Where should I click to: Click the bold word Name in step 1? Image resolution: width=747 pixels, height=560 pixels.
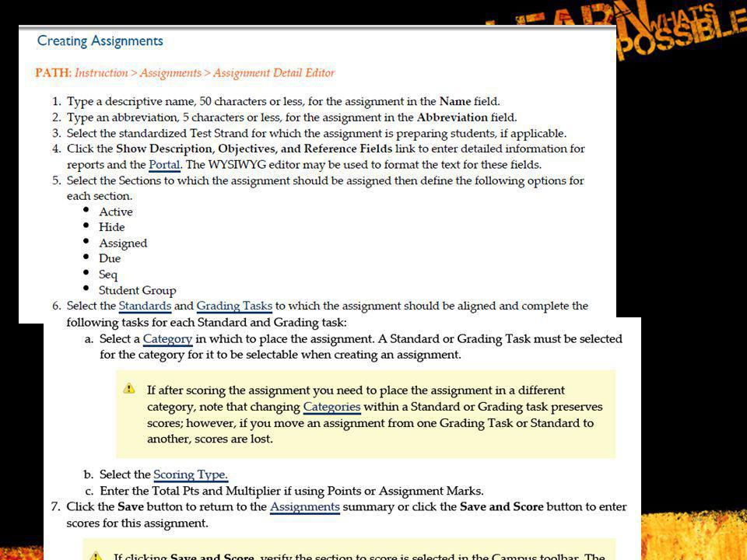coord(455,101)
